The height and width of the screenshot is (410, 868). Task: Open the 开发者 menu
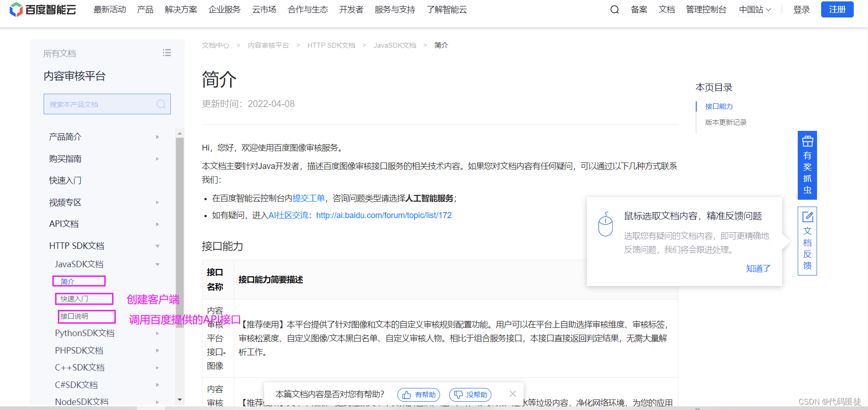click(351, 10)
